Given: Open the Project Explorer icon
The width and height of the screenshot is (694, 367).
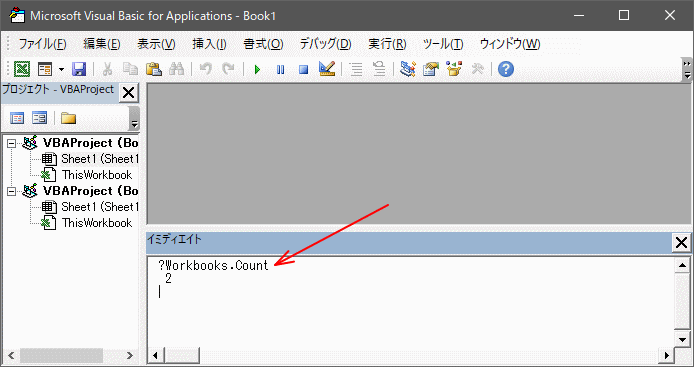Looking at the screenshot, I should coord(408,69).
